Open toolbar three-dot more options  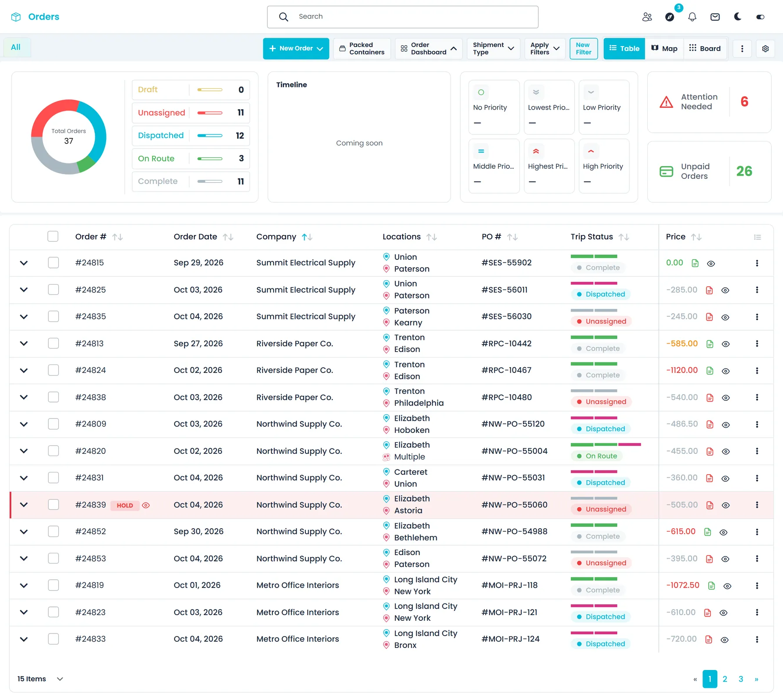(x=742, y=49)
